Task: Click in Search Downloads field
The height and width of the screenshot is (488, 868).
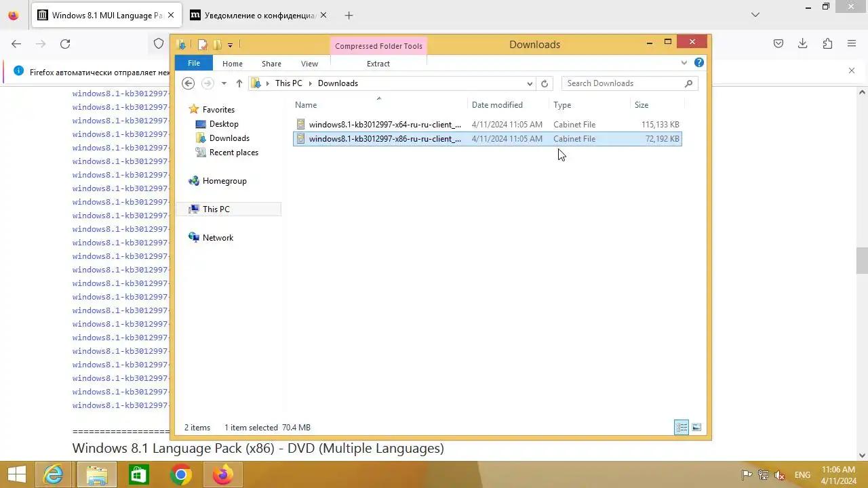Action: pos(623,83)
